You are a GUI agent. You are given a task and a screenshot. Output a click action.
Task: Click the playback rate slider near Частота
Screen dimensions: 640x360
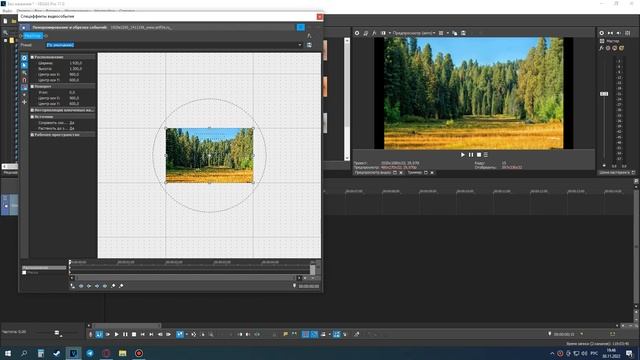57,333
